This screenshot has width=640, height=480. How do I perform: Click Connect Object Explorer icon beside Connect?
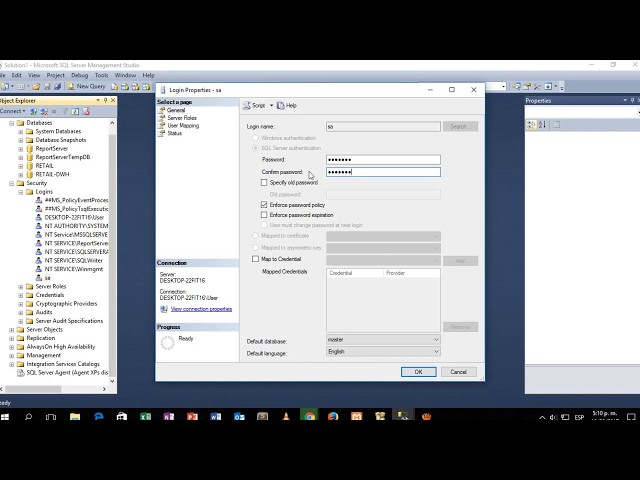tap(33, 111)
